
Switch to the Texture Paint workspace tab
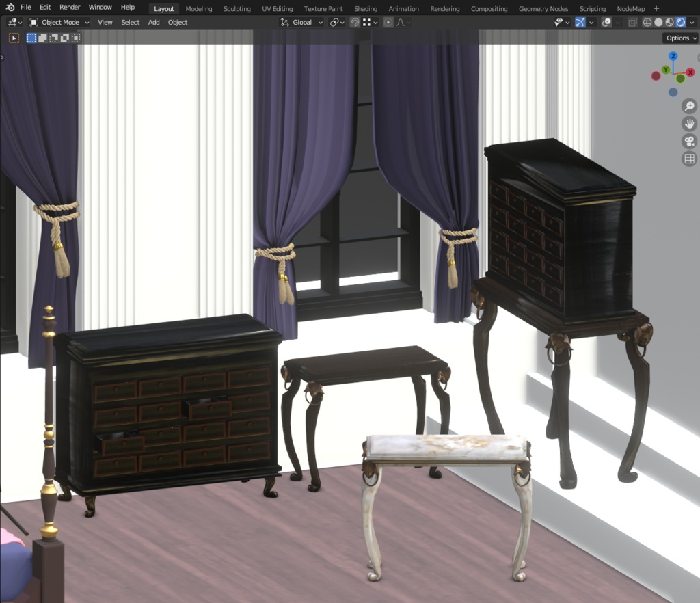(323, 8)
